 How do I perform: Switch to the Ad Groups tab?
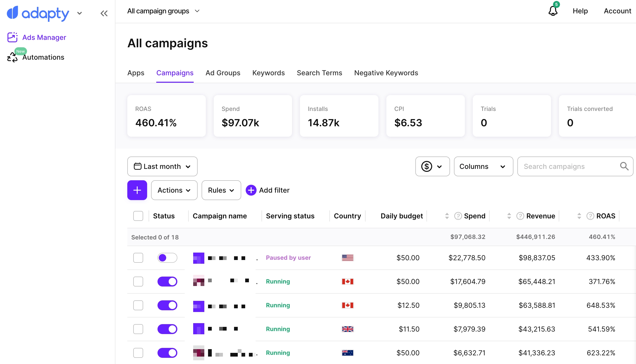coord(223,73)
